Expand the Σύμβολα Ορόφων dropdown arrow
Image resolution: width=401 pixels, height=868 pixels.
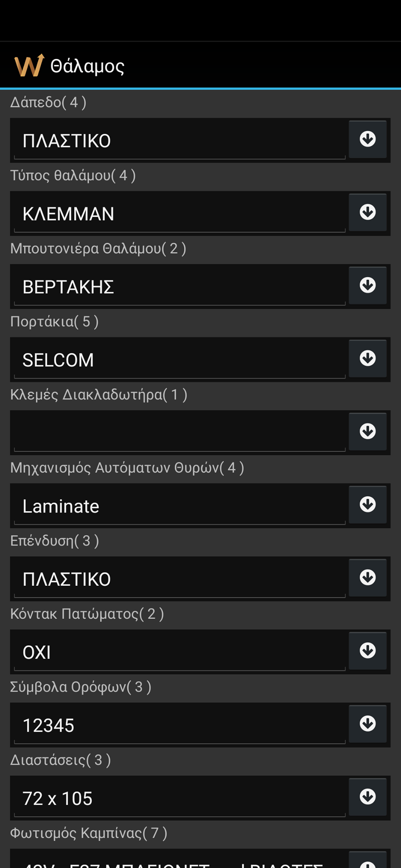pos(367,723)
